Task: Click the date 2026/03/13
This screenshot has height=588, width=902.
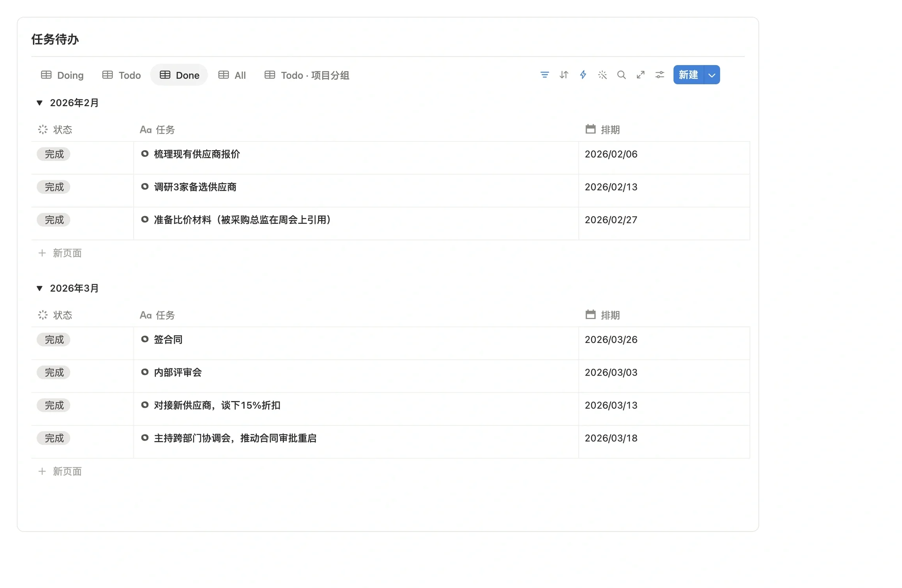Action: [x=611, y=405]
